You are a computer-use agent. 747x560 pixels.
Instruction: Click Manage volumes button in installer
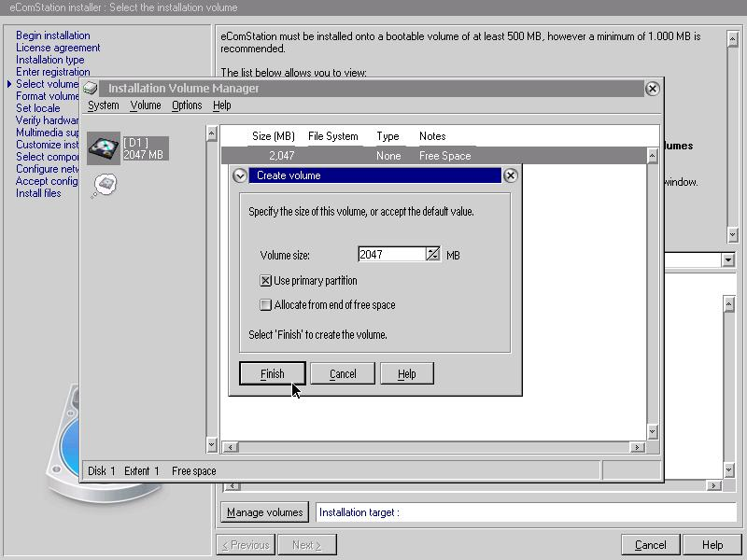coord(265,512)
